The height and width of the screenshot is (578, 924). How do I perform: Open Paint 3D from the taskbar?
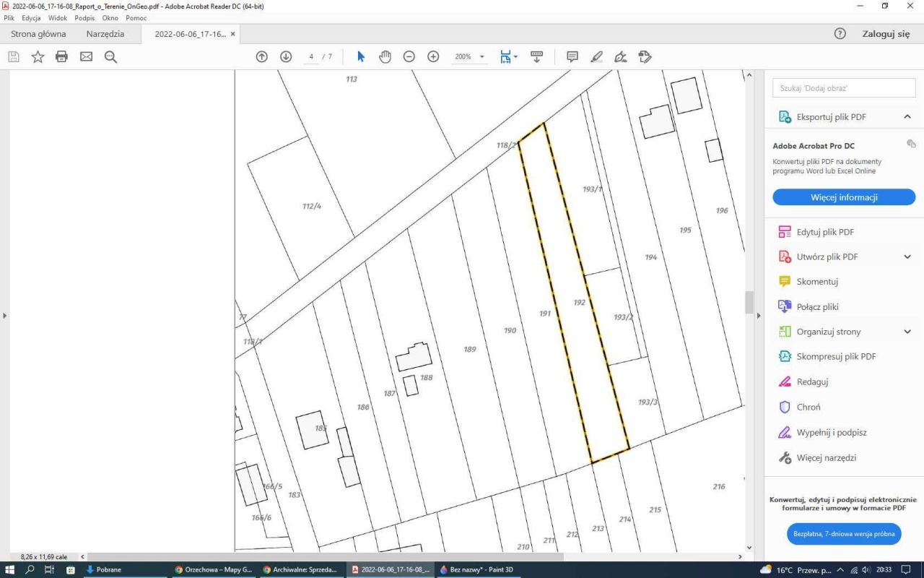click(x=478, y=569)
